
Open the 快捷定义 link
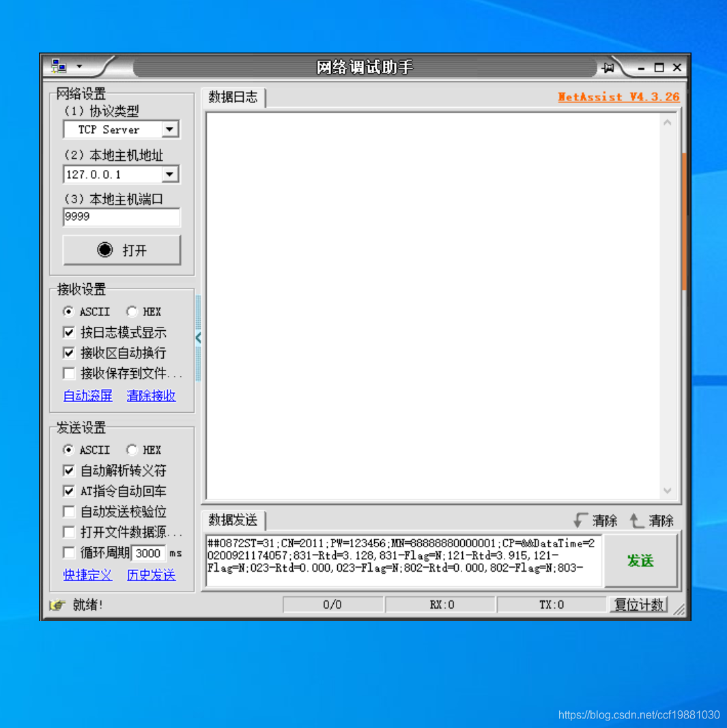click(x=88, y=574)
